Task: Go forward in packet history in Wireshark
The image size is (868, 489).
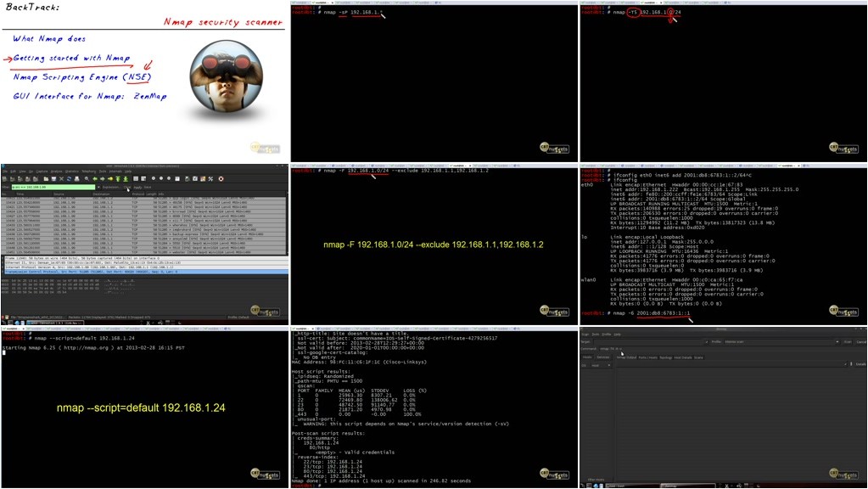Action: pos(103,179)
